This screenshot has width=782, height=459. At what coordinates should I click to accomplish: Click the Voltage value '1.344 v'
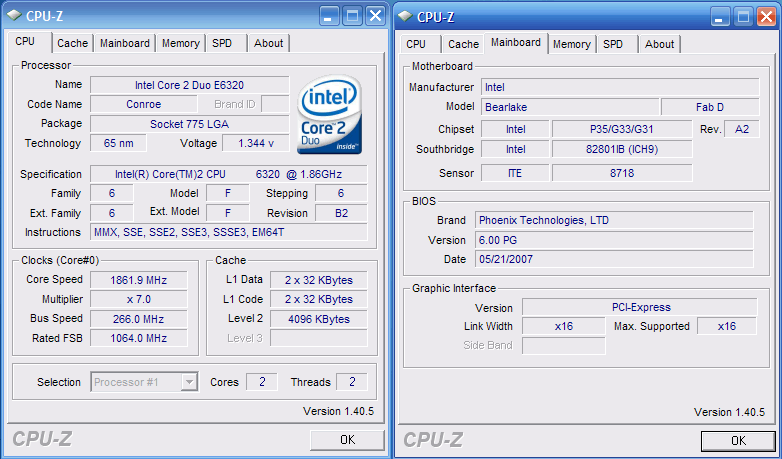click(256, 143)
